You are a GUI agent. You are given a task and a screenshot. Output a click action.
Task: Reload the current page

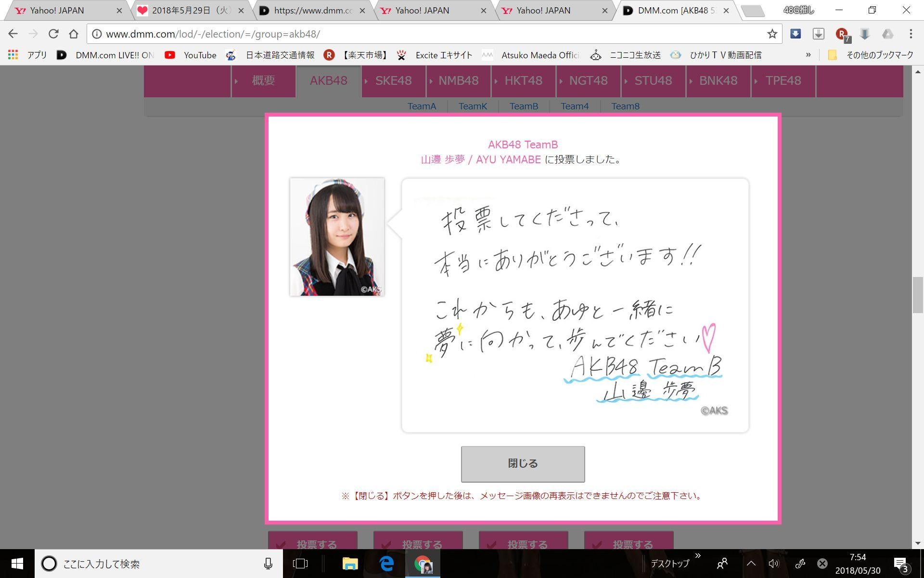coord(53,34)
